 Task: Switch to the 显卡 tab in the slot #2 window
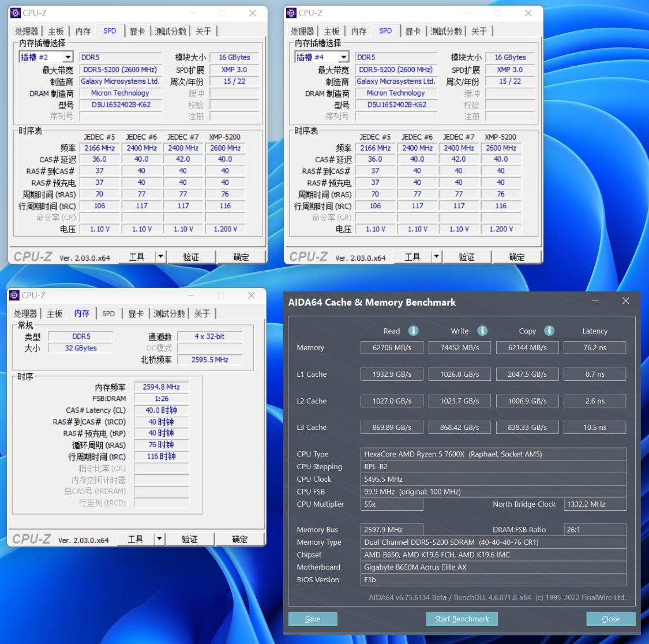(137, 31)
